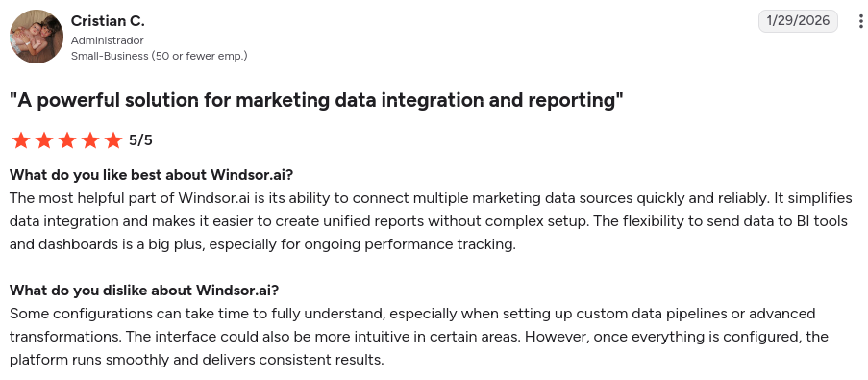Viewport: 868px width, 380px height.
Task: Click the 5/5 rating score text
Action: [x=140, y=140]
